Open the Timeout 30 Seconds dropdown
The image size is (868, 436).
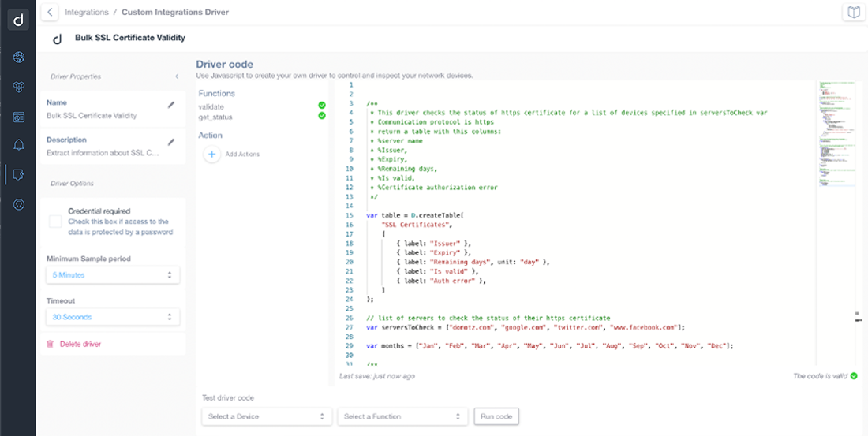(113, 317)
